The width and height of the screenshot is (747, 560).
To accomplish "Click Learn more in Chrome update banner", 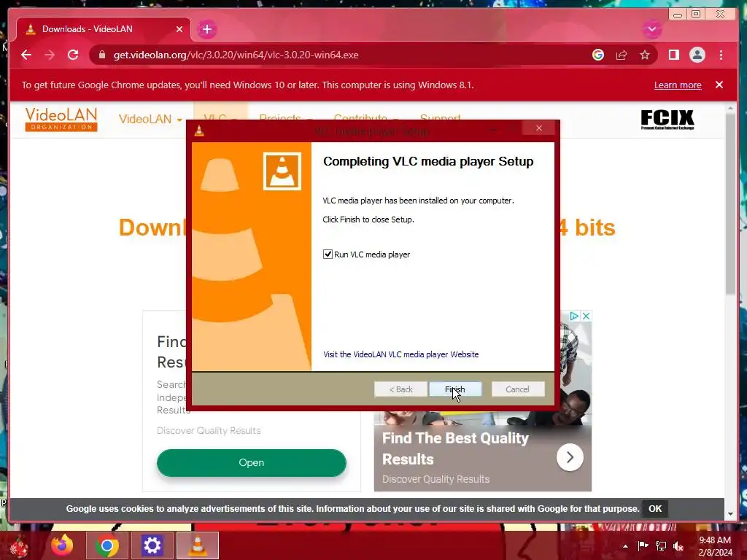I will point(678,85).
